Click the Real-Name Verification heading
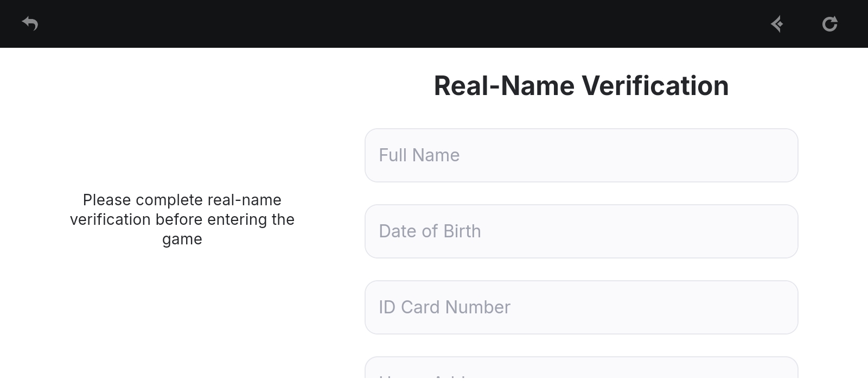Image resolution: width=868 pixels, height=391 pixels. coord(581,85)
